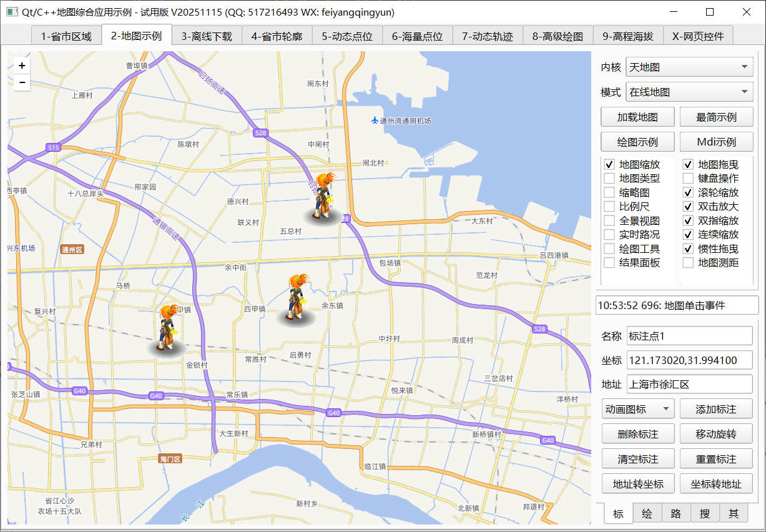Click the Mdi示例 button
This screenshot has width=766, height=532.
tap(716, 142)
